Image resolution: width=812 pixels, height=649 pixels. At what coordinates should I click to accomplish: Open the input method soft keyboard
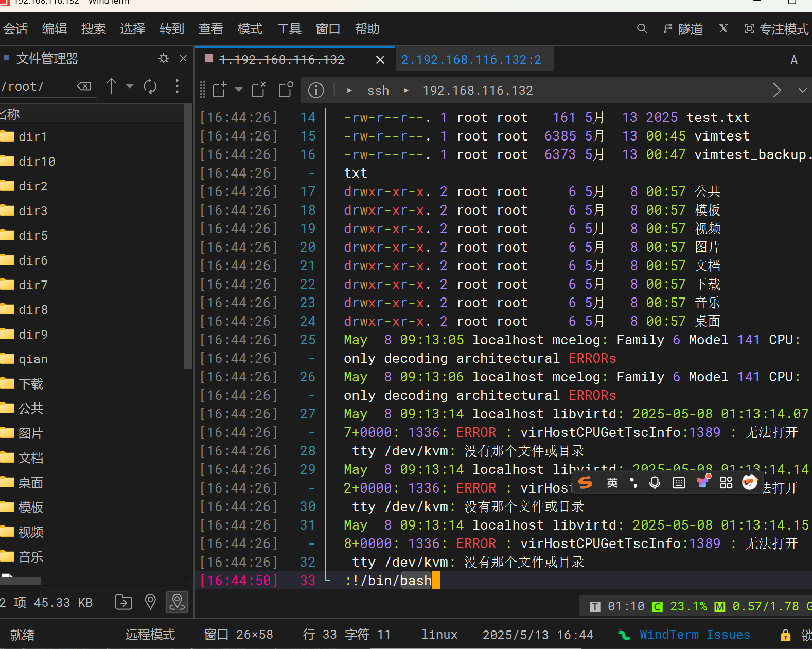pyautogui.click(x=679, y=482)
